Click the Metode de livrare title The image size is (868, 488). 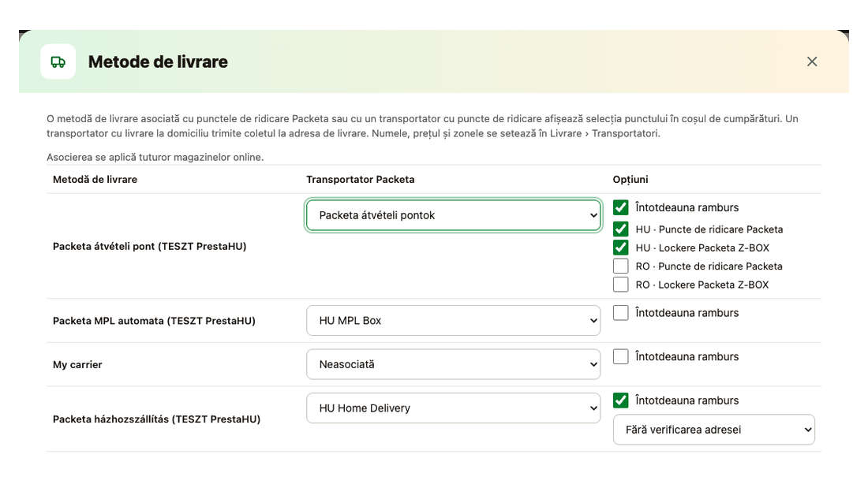click(x=159, y=61)
